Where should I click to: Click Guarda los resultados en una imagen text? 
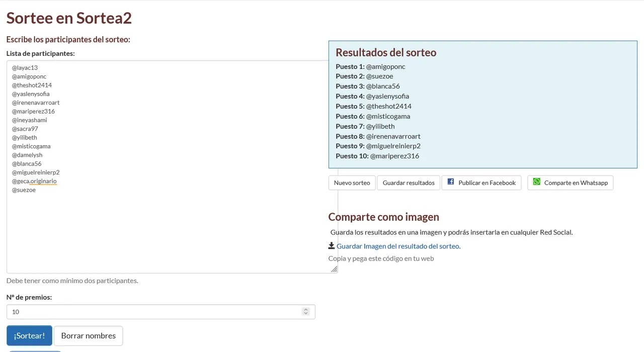point(451,232)
